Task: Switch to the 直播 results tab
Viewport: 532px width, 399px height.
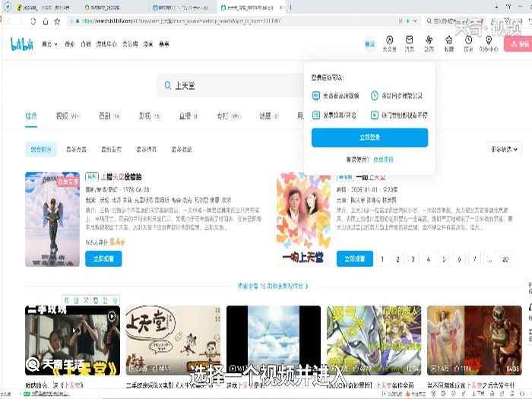Action: 188,116
